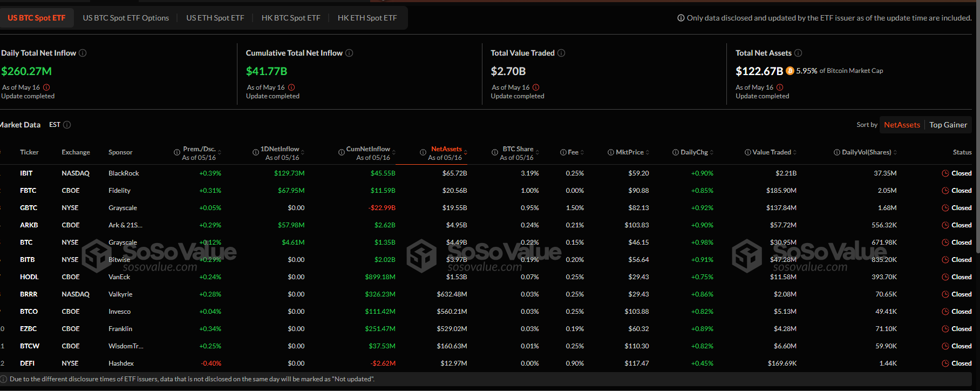
Task: Click the Ticker column header
Action: click(x=29, y=152)
